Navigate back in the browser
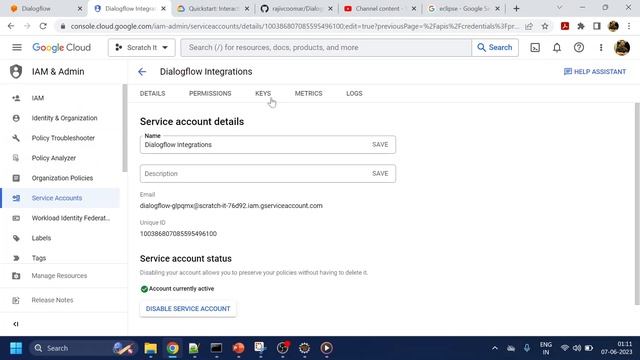Image resolution: width=640 pixels, height=360 pixels. pos(11,26)
